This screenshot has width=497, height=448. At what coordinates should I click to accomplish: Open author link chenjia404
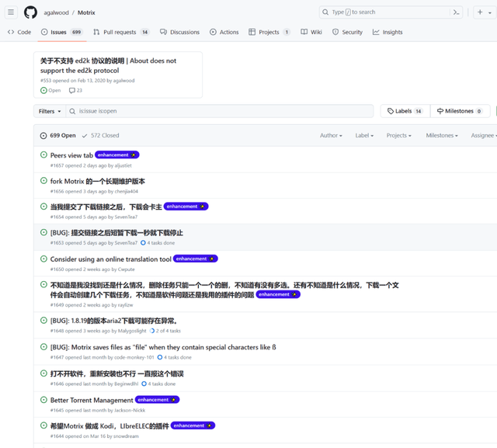pos(127,191)
